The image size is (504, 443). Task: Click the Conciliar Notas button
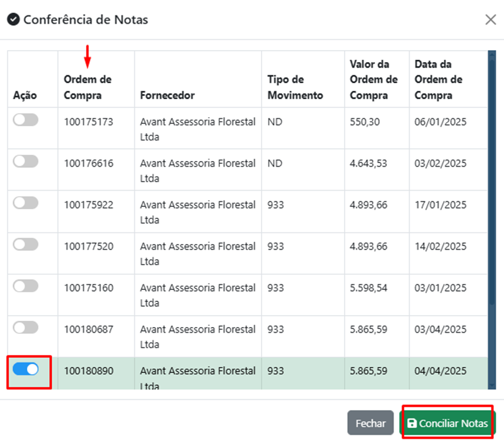pos(447,424)
